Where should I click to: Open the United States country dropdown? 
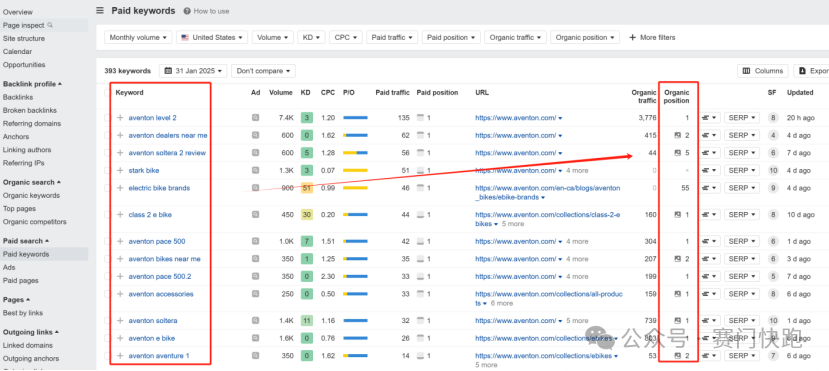click(211, 38)
